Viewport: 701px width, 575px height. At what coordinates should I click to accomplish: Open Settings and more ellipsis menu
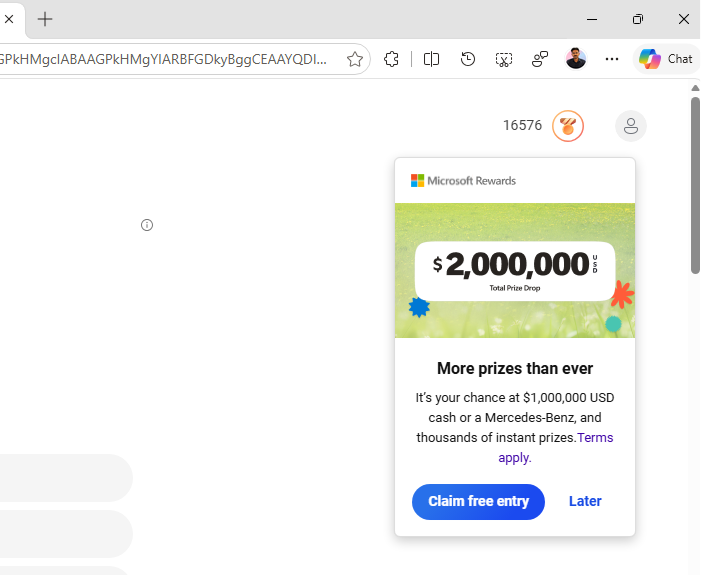click(x=612, y=59)
